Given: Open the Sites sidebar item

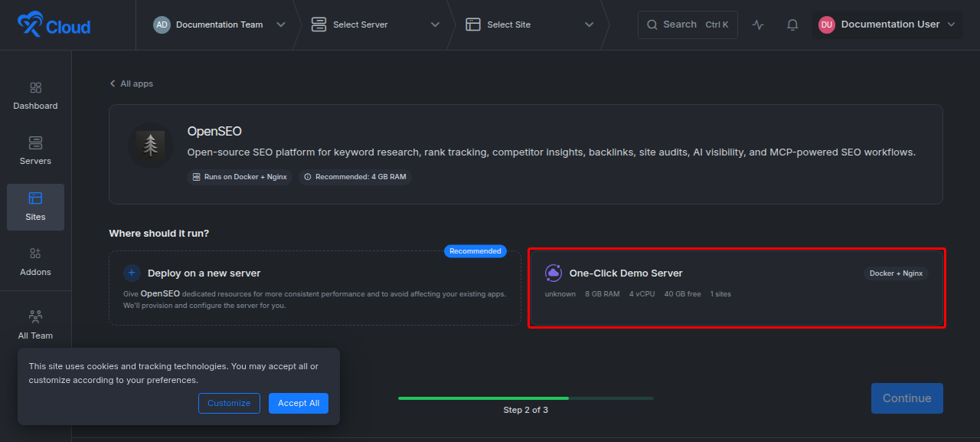Looking at the screenshot, I should click(x=35, y=207).
